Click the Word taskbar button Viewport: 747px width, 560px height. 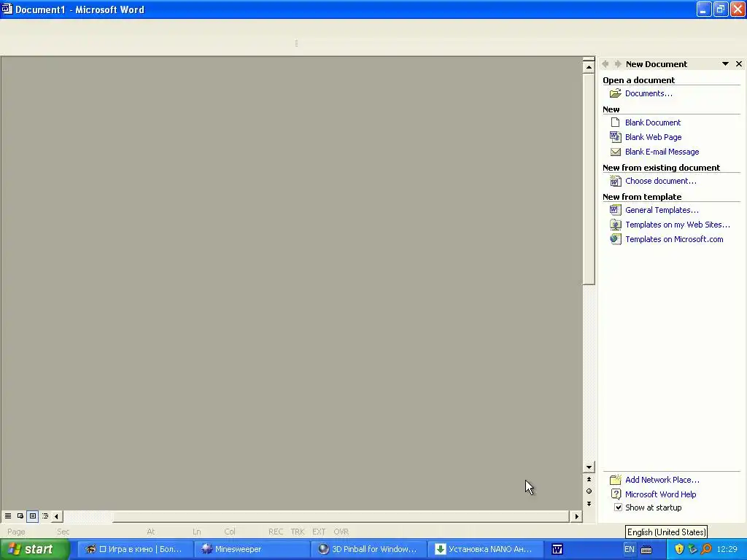click(557, 550)
